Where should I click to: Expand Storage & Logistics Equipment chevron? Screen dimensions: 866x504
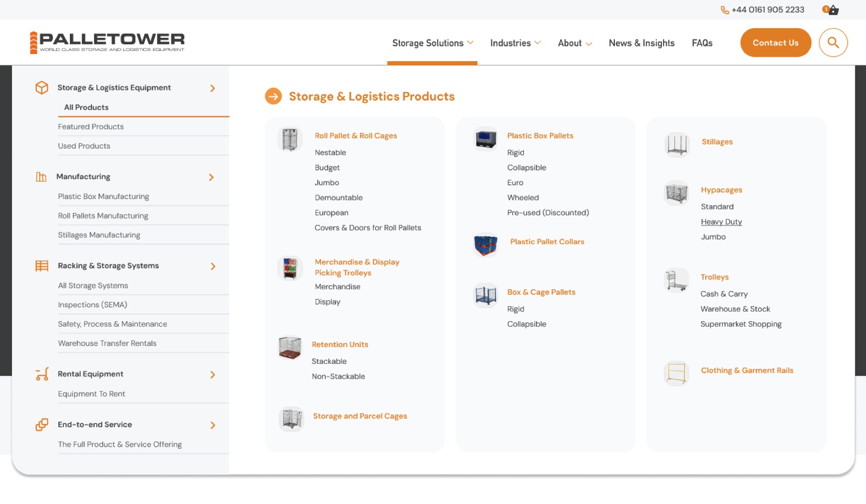click(213, 88)
